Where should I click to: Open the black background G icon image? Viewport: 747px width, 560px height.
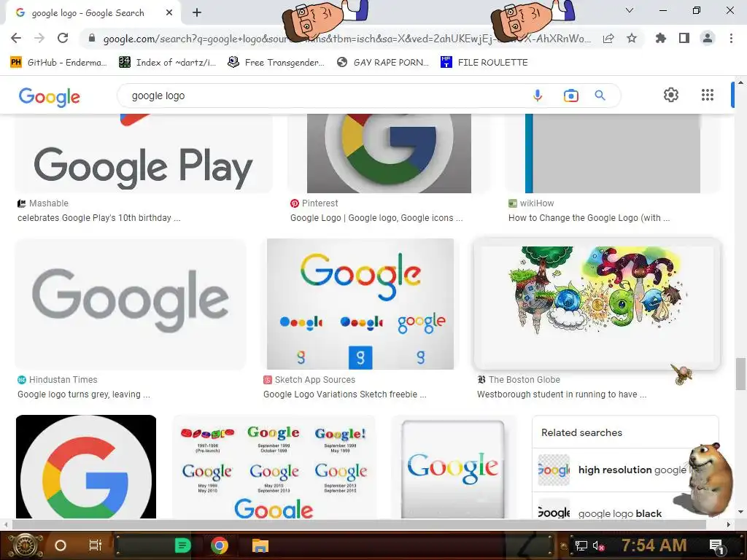(86, 467)
